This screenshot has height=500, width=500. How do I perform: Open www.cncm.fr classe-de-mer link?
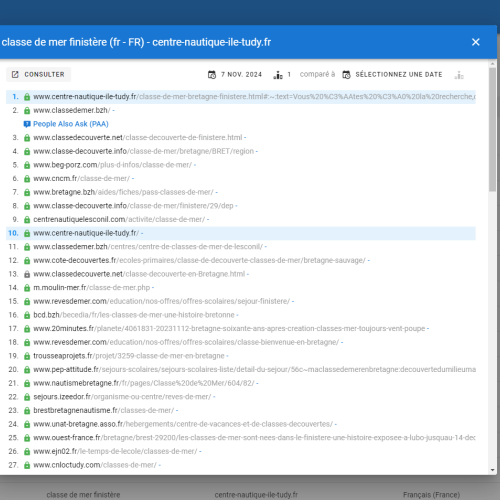pyautogui.click(x=81, y=179)
